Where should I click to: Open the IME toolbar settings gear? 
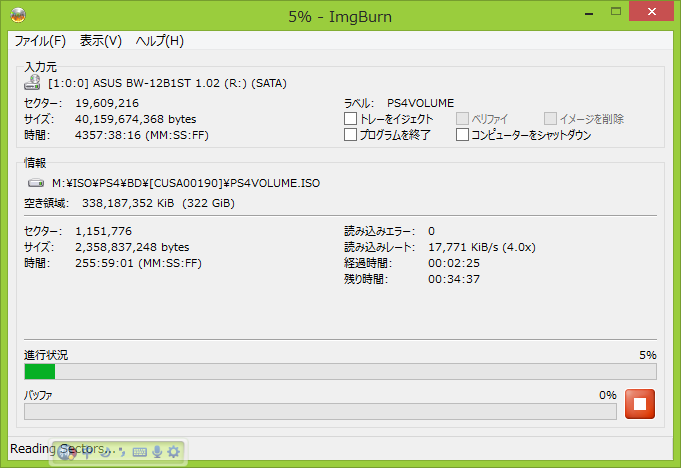click(173, 452)
